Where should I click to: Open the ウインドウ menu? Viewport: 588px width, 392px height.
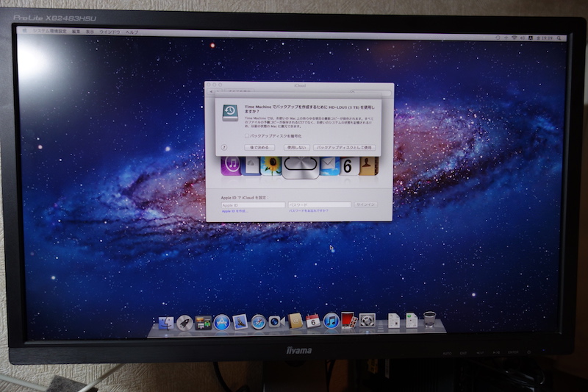[x=110, y=32]
